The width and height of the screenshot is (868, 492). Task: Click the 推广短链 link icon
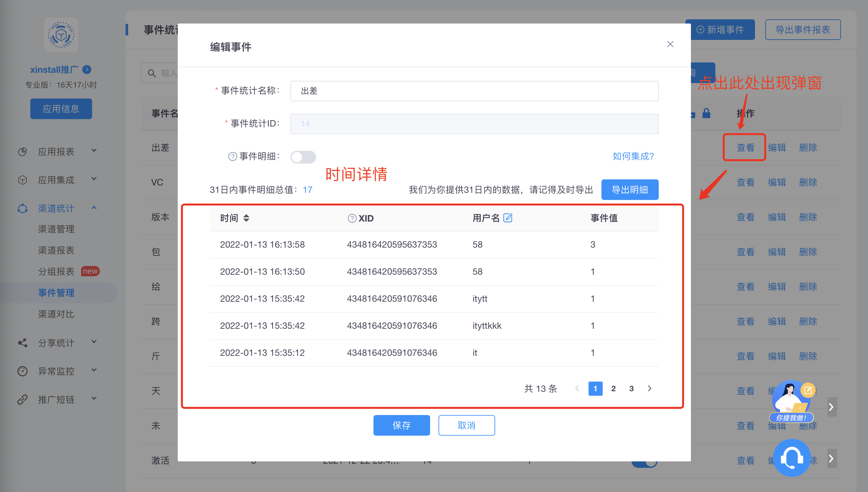22,399
